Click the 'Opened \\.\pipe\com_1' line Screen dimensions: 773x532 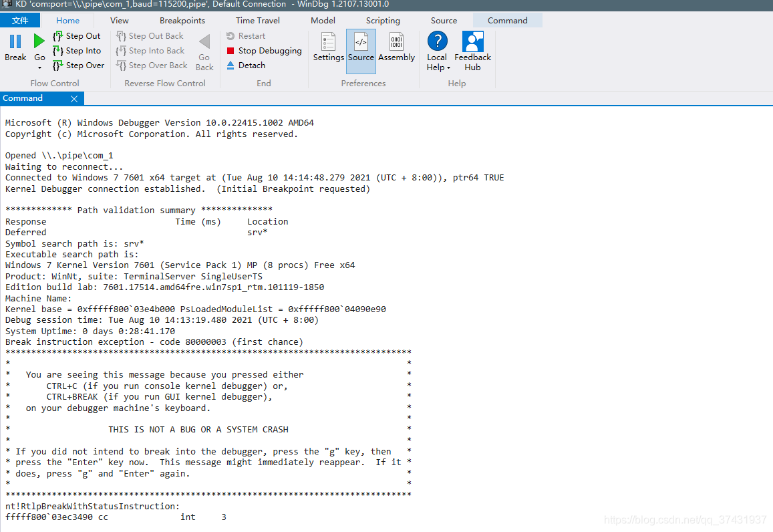[59, 155]
